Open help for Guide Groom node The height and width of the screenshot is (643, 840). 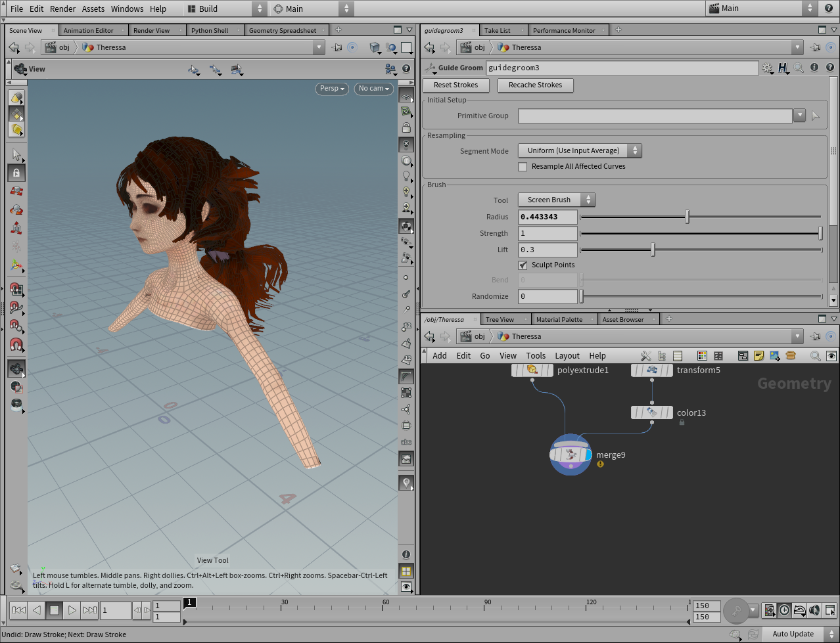point(830,68)
